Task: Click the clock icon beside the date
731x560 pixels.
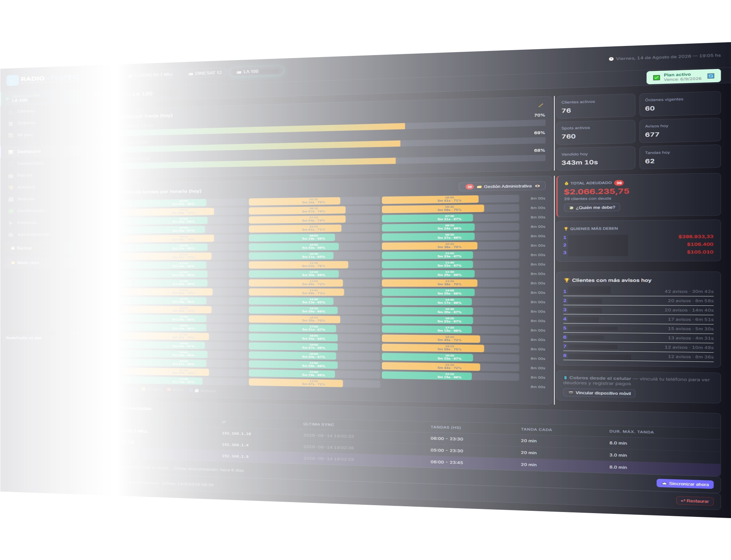Action: [611, 59]
